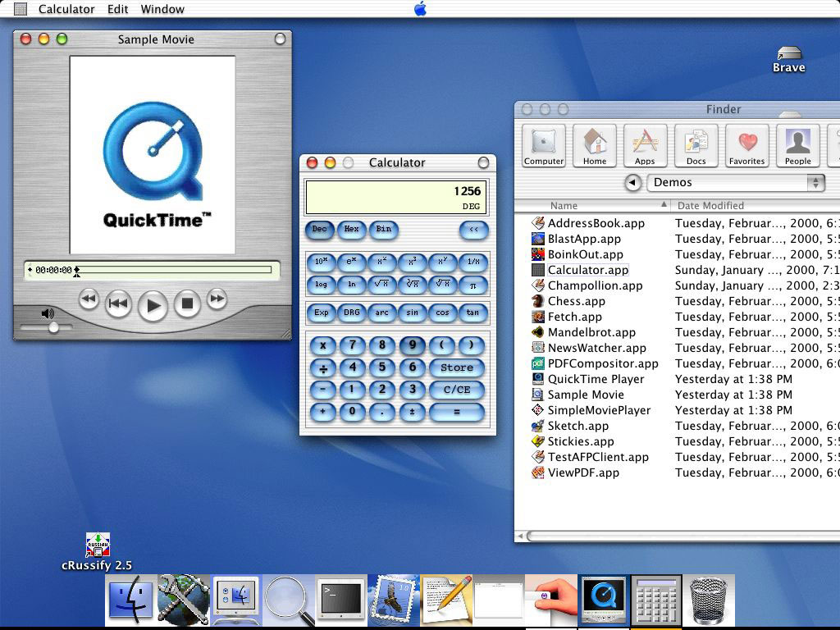This screenshot has width=840, height=630.
Task: Open People in Finder toolbar
Action: point(797,146)
